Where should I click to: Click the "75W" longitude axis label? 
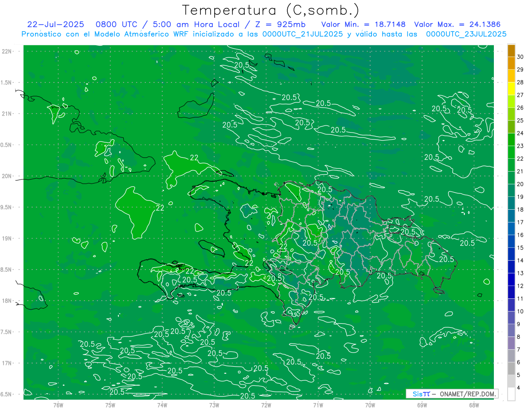pos(110,405)
